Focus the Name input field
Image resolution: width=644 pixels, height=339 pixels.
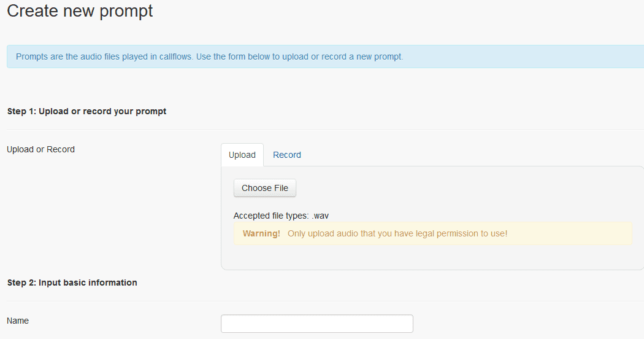[317, 324]
